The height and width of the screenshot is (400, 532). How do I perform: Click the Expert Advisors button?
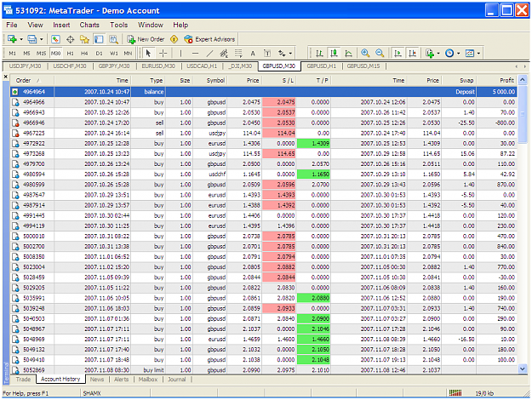click(x=209, y=39)
